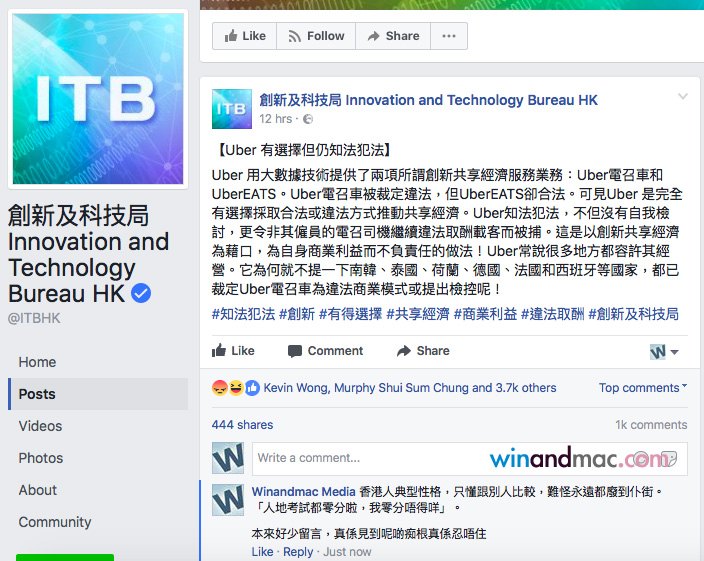704x561 pixels.
Task: Go to the Videos section
Action: click(x=40, y=426)
